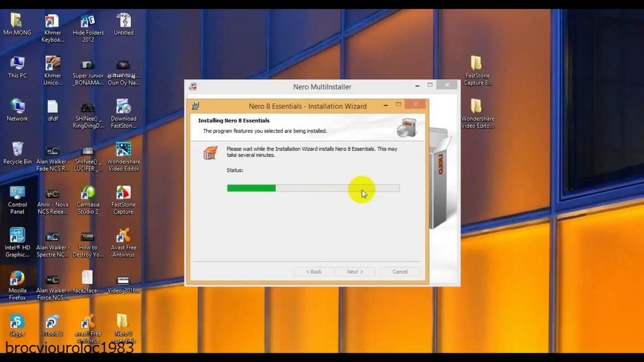Click the burning building install icon
This screenshot has height=362, width=644.
210,153
